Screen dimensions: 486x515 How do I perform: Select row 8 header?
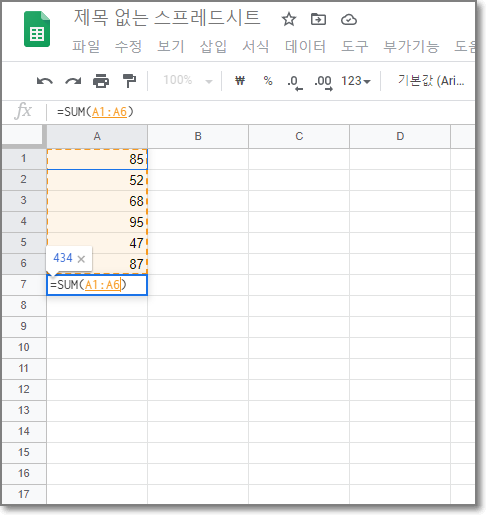[x=23, y=306]
